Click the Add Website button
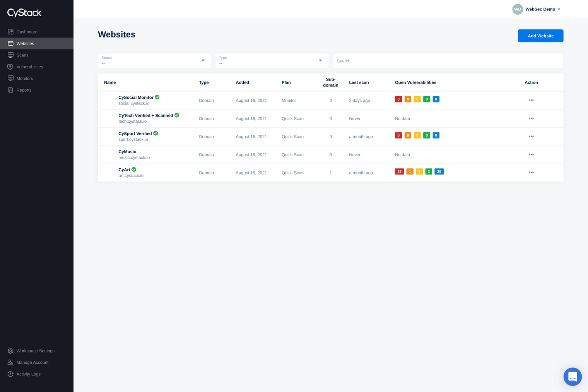The height and width of the screenshot is (392, 588). pyautogui.click(x=540, y=36)
